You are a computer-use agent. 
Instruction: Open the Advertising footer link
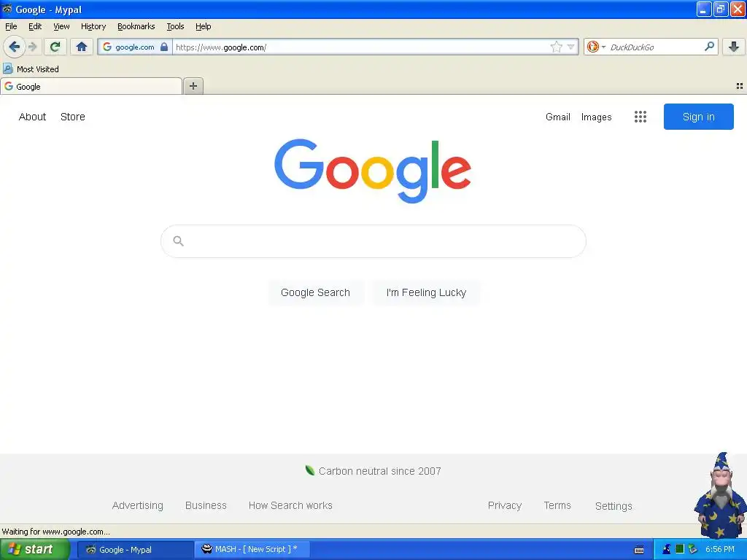(138, 505)
